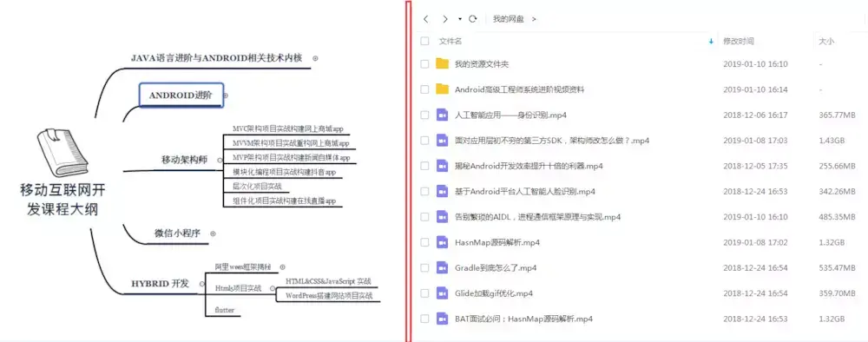
Task: Click the file name Glide加载gif优化.mp4
Action: (494, 293)
